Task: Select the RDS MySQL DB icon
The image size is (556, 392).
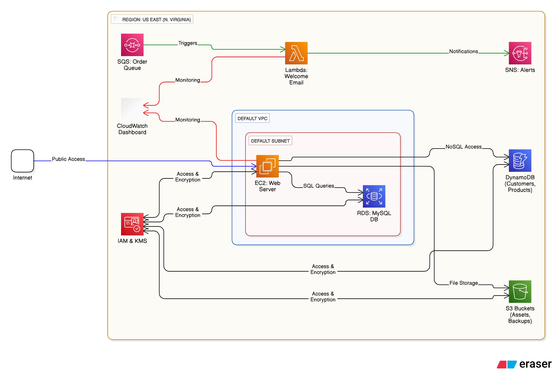Action: point(374,196)
